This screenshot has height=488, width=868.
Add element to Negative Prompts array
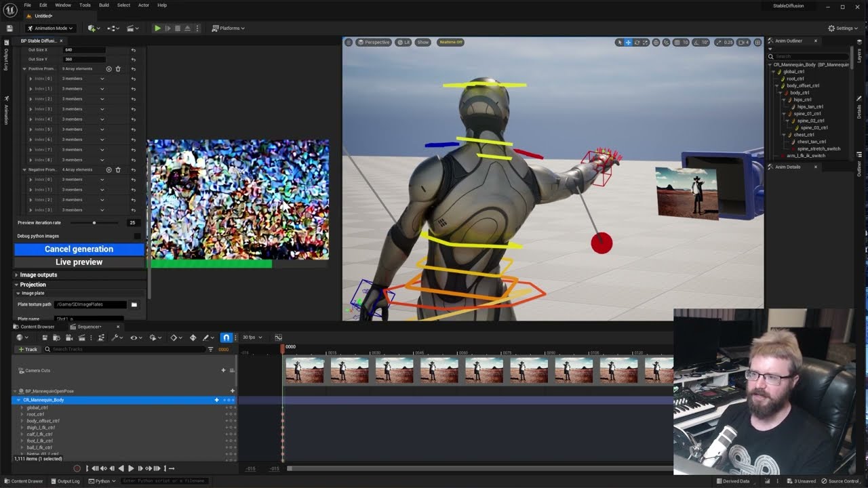point(108,169)
